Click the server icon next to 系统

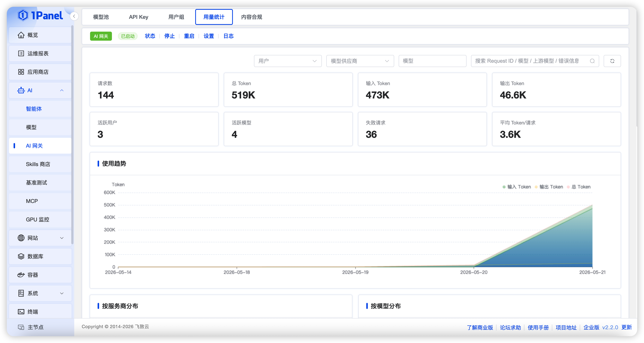coord(21,293)
